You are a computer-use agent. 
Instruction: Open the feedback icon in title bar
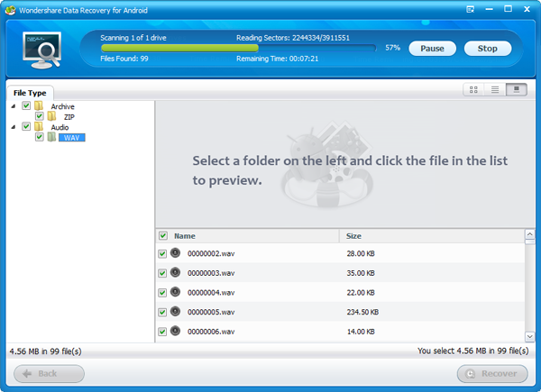[x=471, y=9]
